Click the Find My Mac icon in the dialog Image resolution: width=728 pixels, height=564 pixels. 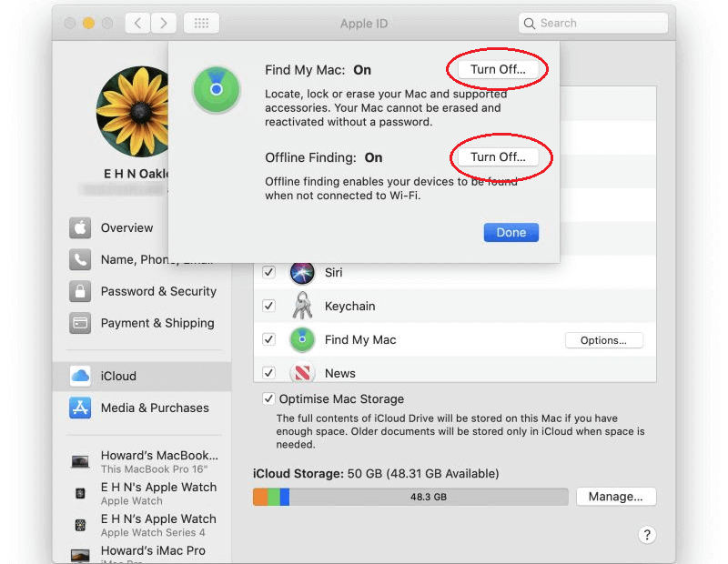pos(217,90)
